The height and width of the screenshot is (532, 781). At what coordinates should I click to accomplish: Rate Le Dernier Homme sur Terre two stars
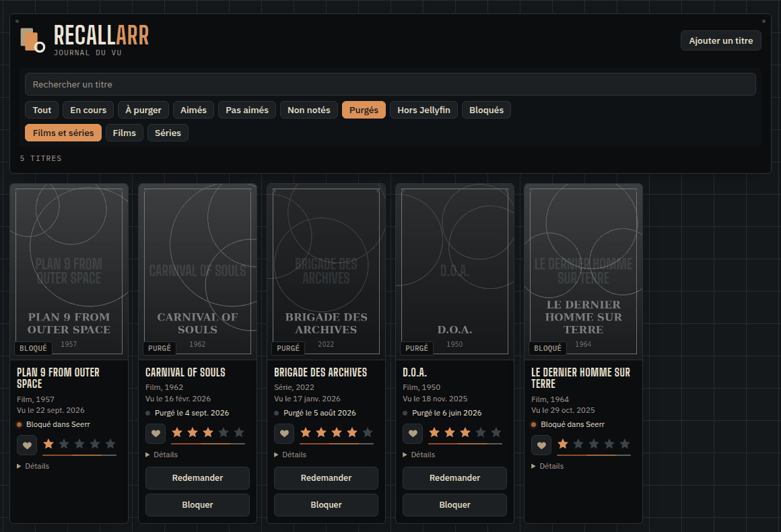pos(578,444)
